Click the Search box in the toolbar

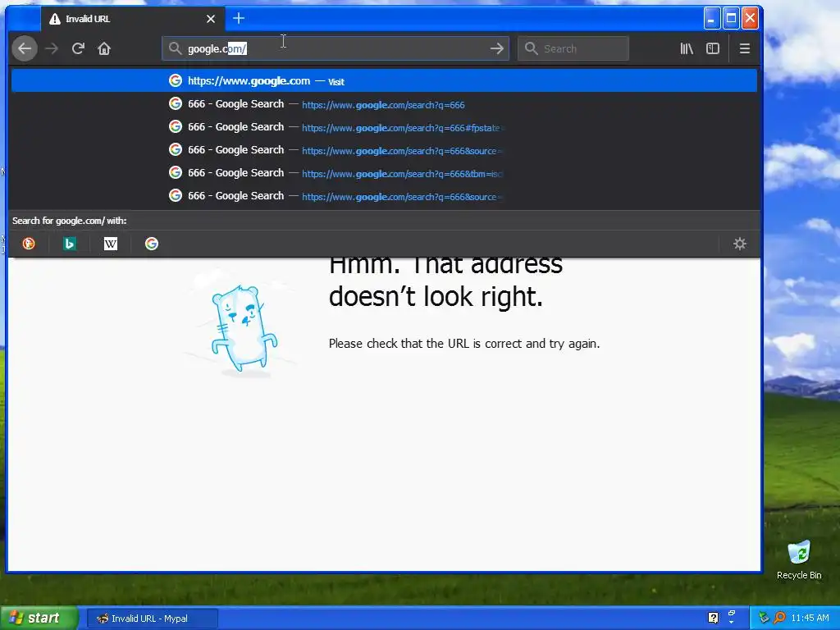coord(573,48)
